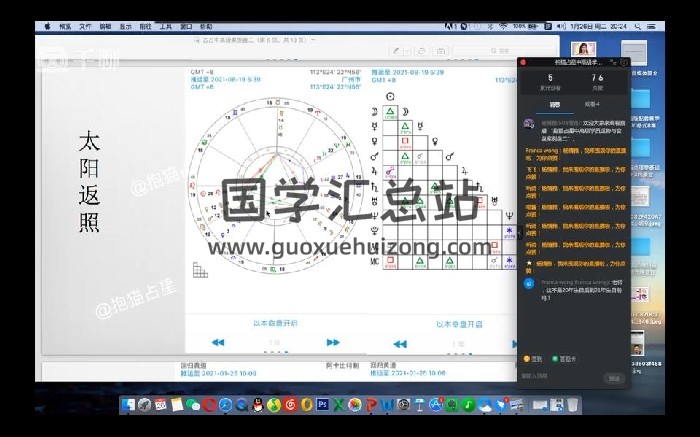Launch Launchpad rocket icon in dock
The width and height of the screenshot is (700, 437).
coord(145,405)
